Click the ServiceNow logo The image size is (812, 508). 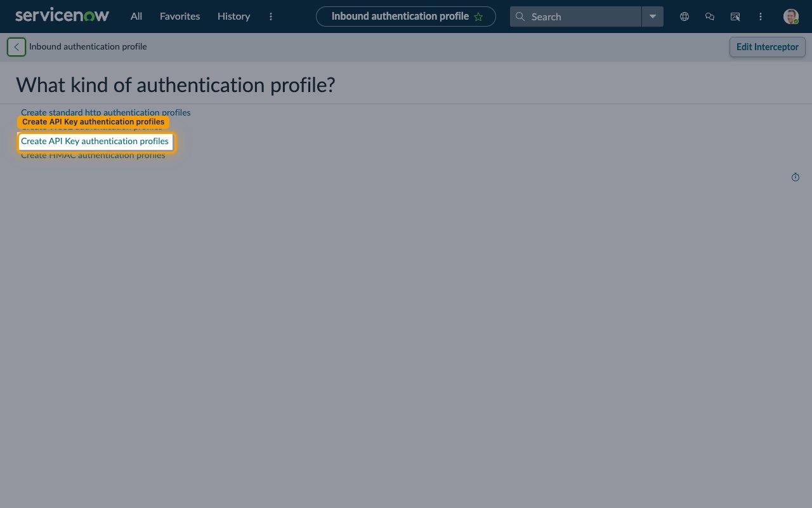62,16
